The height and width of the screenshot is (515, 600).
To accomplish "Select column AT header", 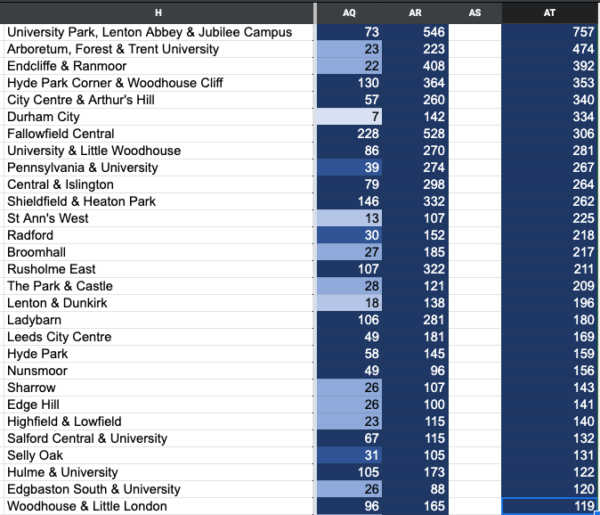I will click(549, 13).
